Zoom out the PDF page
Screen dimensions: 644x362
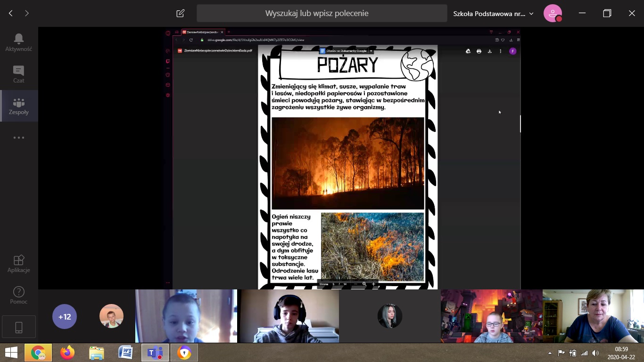(x=355, y=284)
